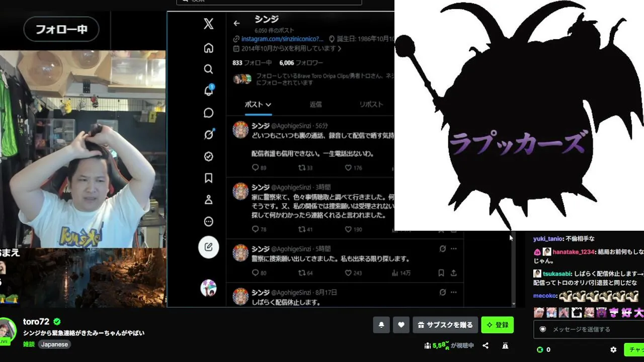Click the share stream icon
Viewport: 644px width, 362px height.
tap(486, 346)
